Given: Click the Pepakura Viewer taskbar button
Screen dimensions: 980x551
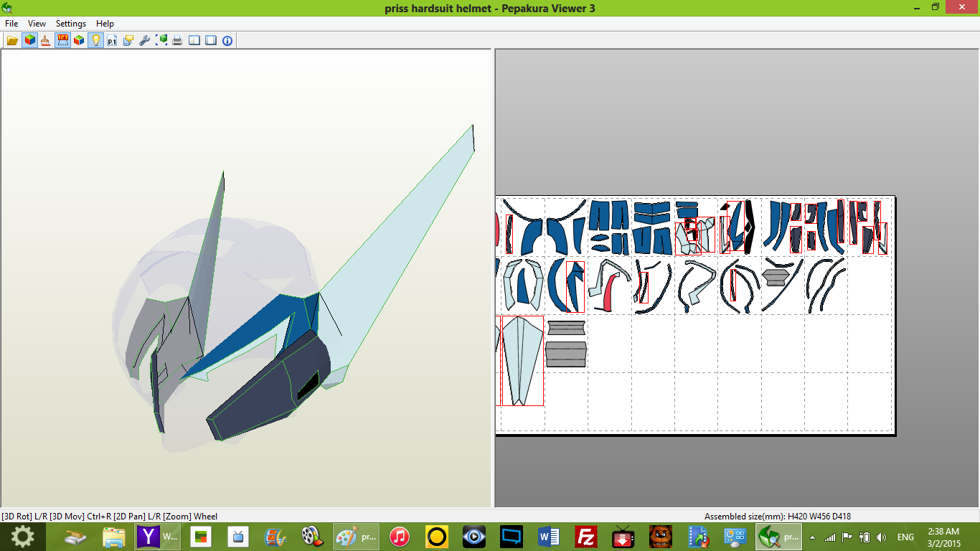Looking at the screenshot, I should (778, 537).
